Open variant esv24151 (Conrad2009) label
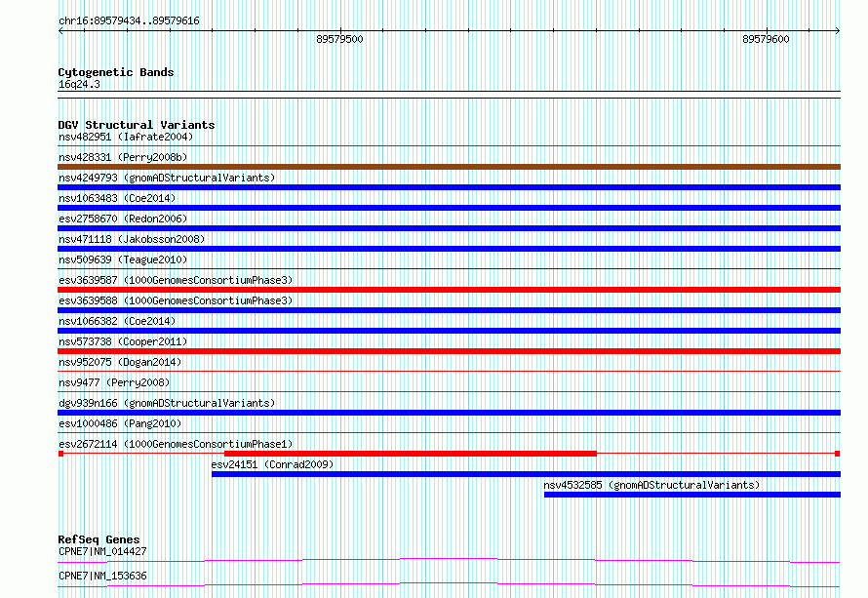This screenshot has width=868, height=598. pyautogui.click(x=272, y=464)
